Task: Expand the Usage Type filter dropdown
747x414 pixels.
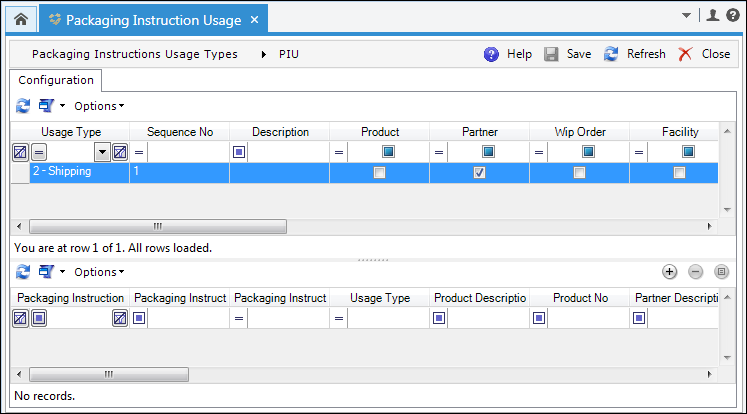Action: [102, 152]
